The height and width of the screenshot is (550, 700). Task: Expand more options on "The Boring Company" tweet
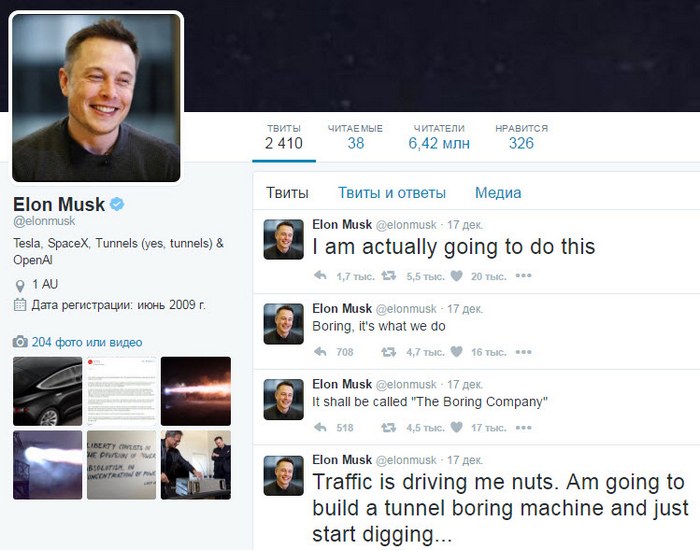point(523,427)
